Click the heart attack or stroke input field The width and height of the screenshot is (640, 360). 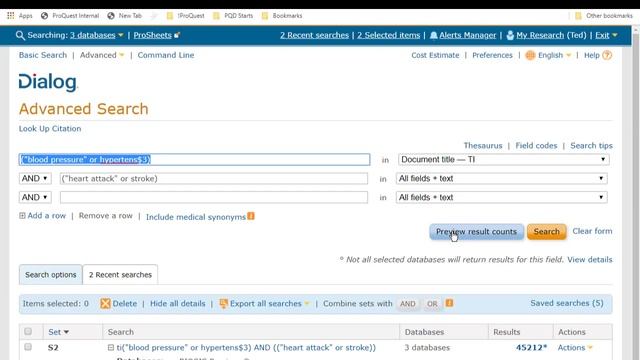coord(214,178)
